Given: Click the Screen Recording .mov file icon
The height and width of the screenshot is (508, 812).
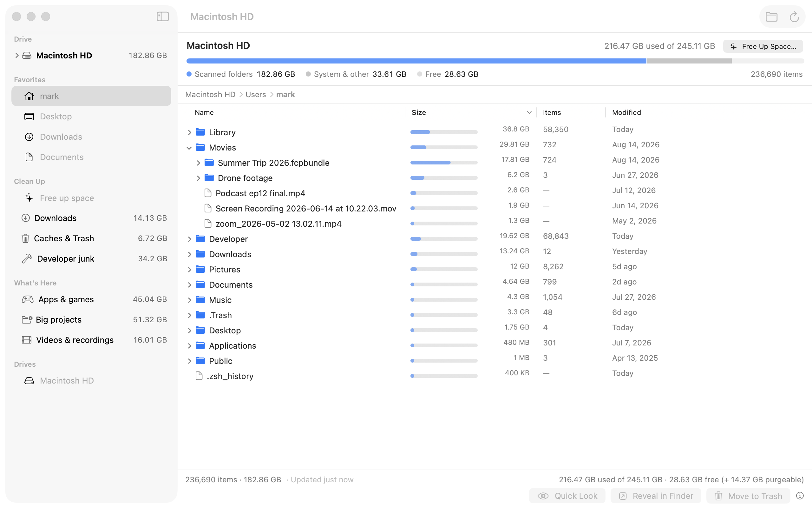Looking at the screenshot, I should [208, 208].
